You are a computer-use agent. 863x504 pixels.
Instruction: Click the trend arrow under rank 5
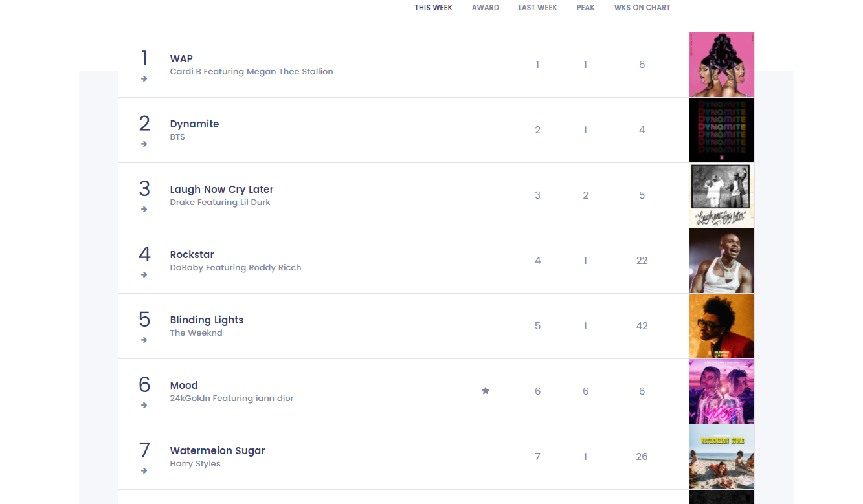tap(144, 340)
